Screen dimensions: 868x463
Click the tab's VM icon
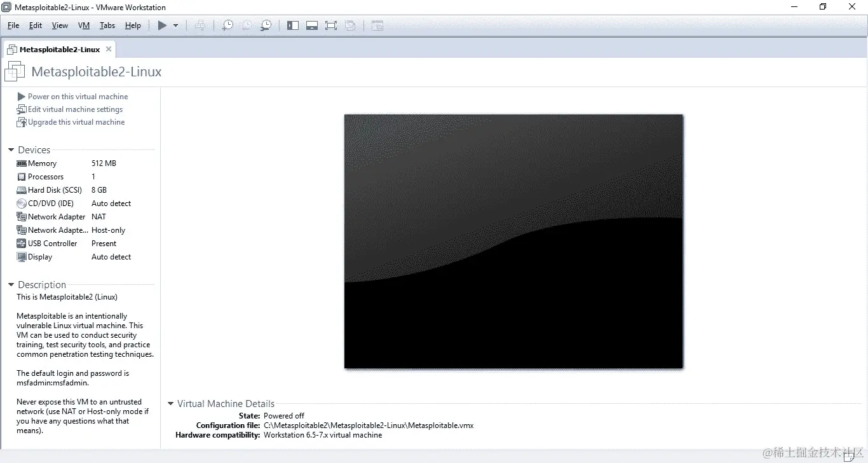coord(11,49)
